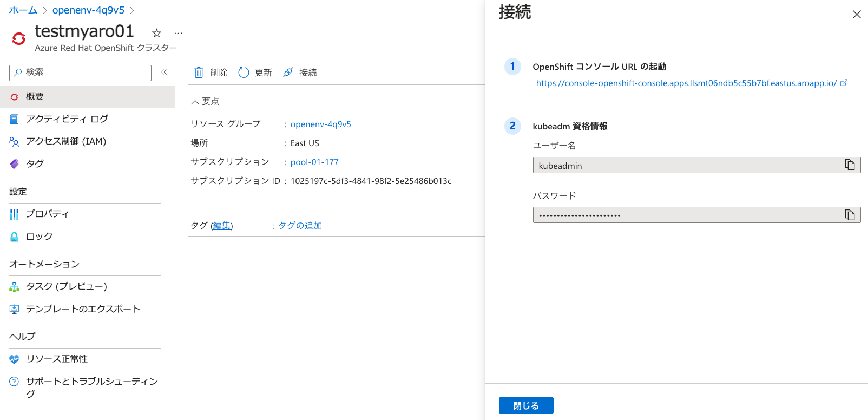The height and width of the screenshot is (420, 868).
Task: Click the タスク (プレビュー) icon
Action: tap(15, 287)
